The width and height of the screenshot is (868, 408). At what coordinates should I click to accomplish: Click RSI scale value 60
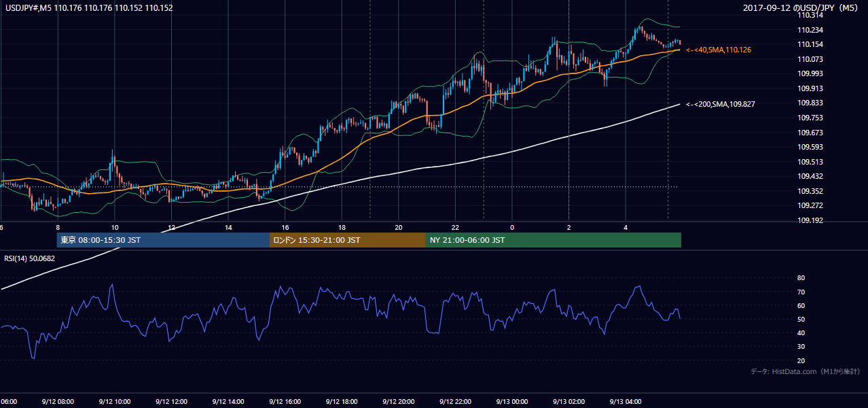(x=801, y=305)
